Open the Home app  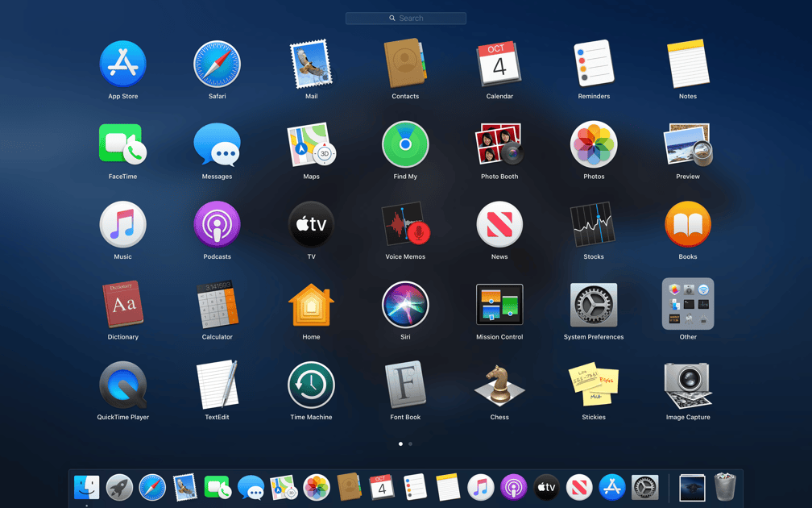click(311, 304)
